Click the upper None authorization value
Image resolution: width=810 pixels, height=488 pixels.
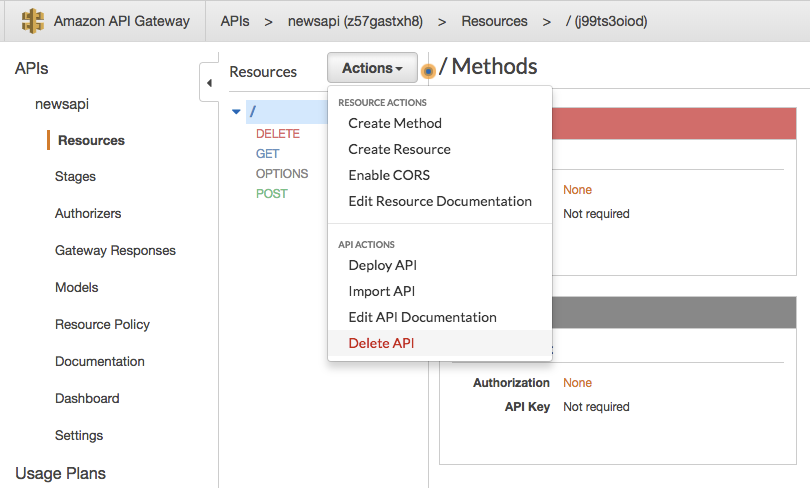[x=577, y=190]
